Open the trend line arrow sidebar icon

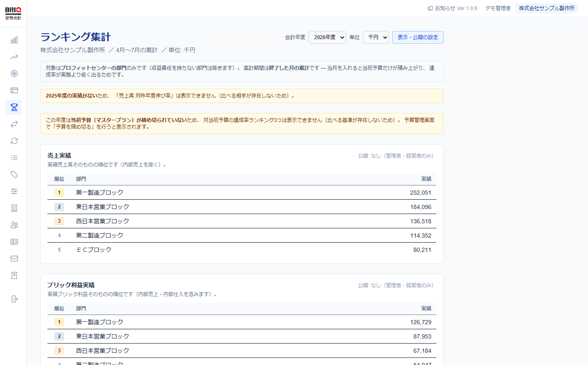(14, 57)
